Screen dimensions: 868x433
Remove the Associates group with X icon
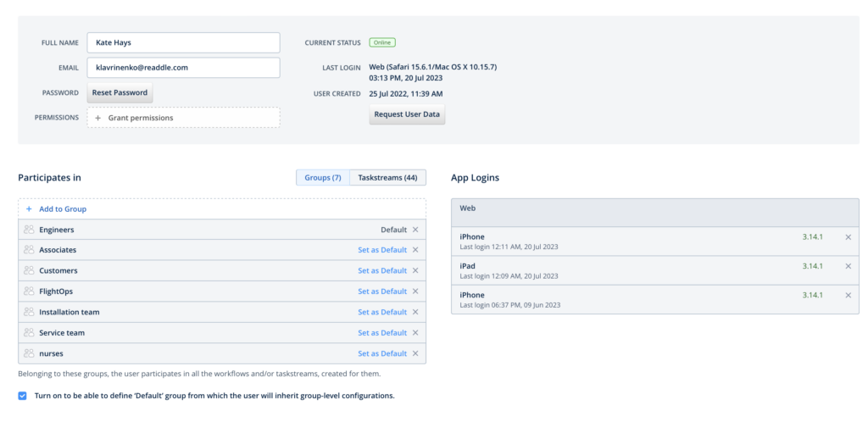tap(415, 250)
